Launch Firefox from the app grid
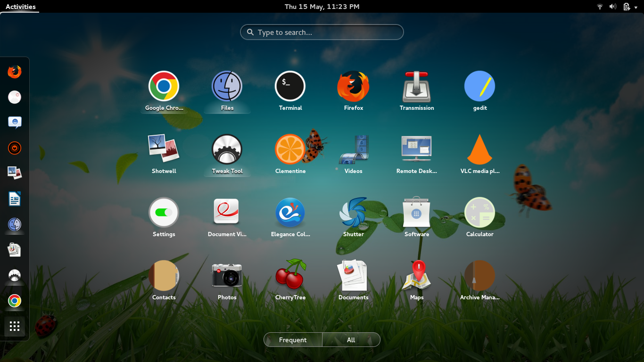The width and height of the screenshot is (644, 362). [x=353, y=92]
